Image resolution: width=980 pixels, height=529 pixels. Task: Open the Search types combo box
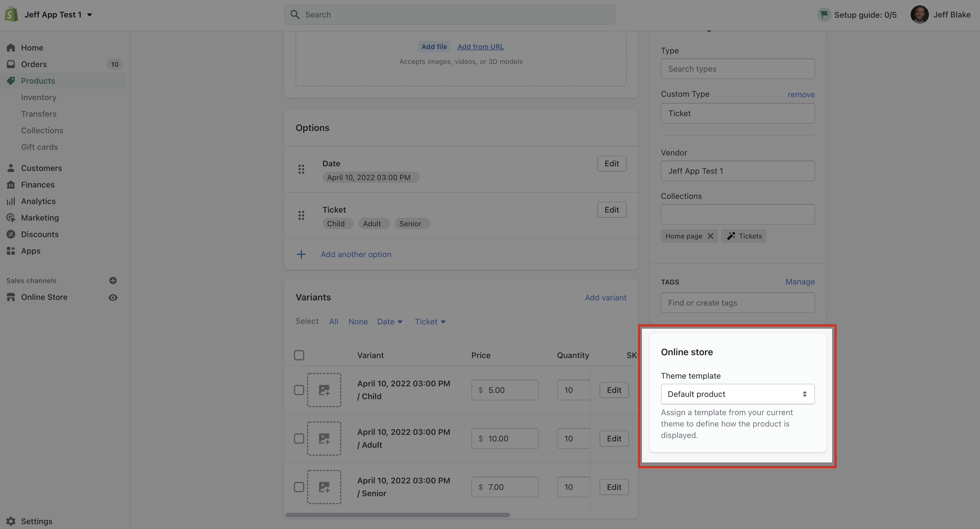[x=737, y=68]
